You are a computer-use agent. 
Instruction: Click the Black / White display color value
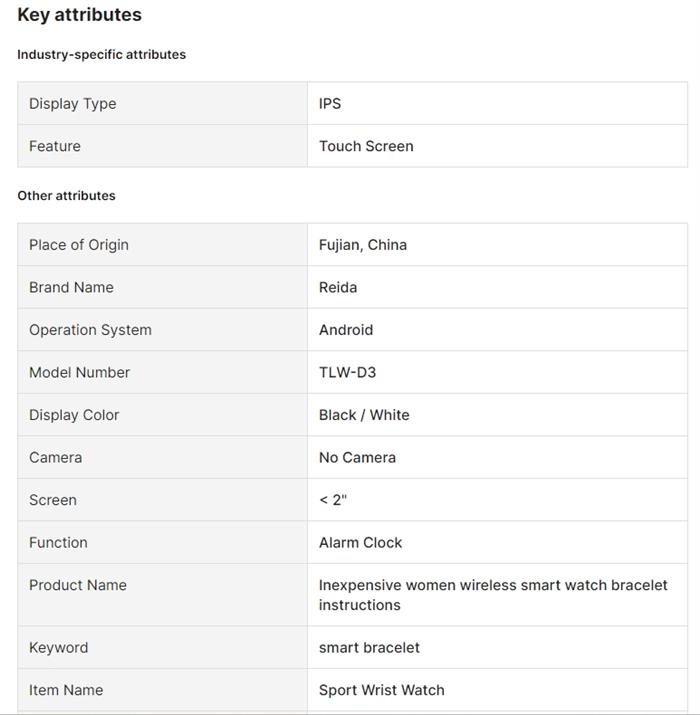pos(364,415)
